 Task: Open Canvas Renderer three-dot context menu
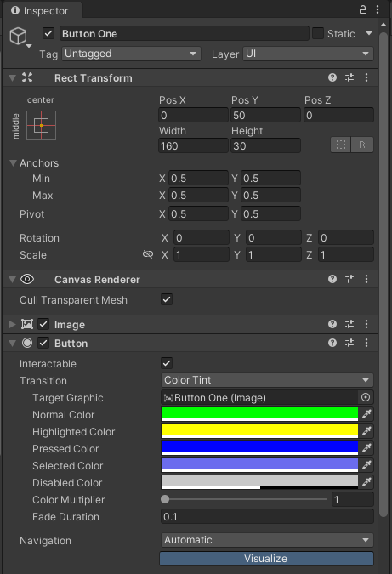(366, 279)
